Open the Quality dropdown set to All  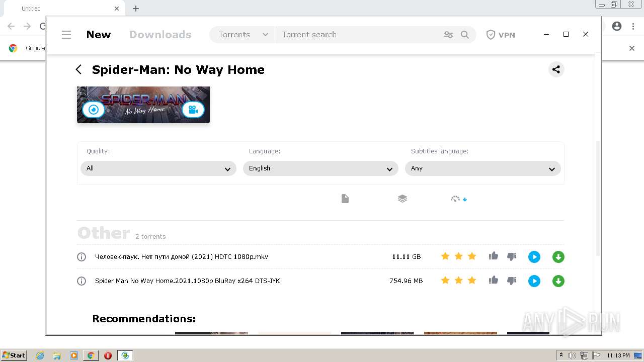click(x=158, y=168)
